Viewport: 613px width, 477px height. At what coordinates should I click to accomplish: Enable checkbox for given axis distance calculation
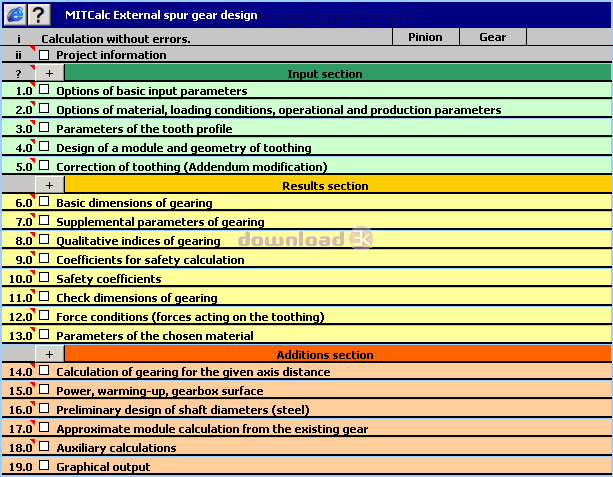(x=44, y=370)
